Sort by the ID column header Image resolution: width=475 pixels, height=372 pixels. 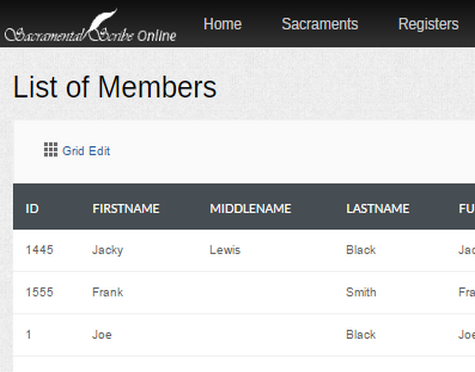32,209
